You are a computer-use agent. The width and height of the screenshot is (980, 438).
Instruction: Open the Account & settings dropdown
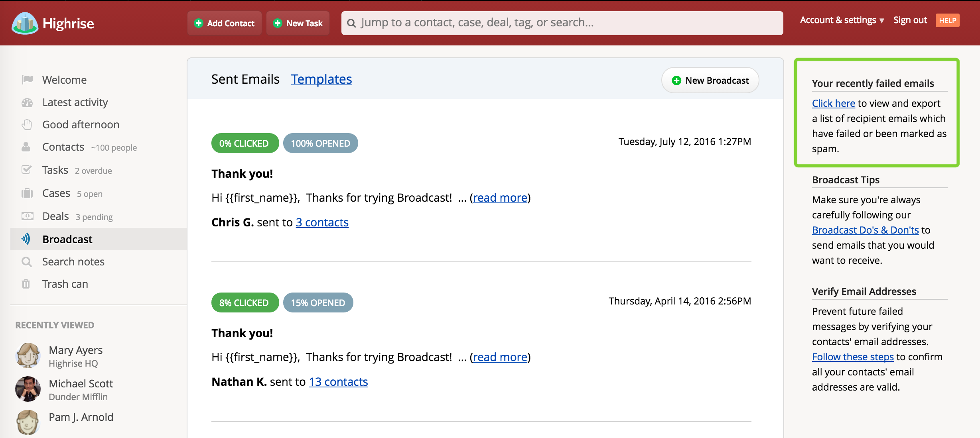[842, 20]
